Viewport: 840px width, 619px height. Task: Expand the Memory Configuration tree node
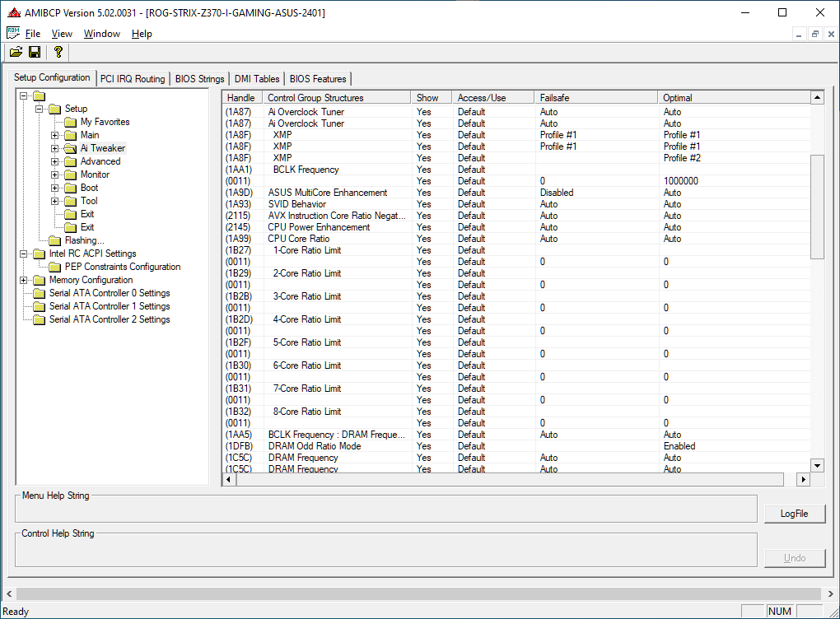24,280
